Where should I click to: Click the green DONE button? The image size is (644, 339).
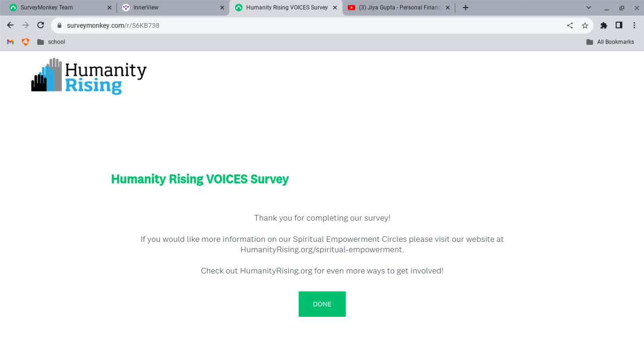322,304
